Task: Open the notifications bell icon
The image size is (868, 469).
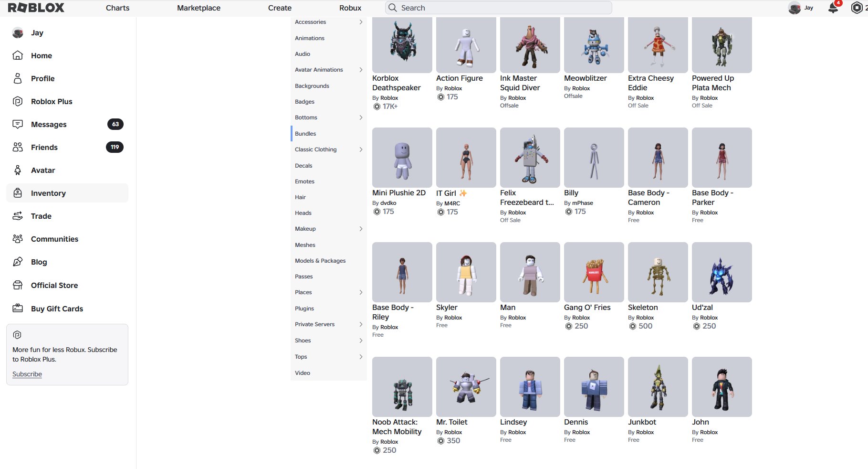Action: [x=833, y=8]
